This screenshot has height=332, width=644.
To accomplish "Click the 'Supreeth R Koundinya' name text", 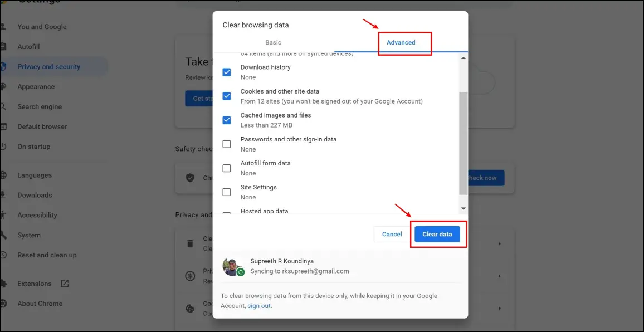I will 282,261.
